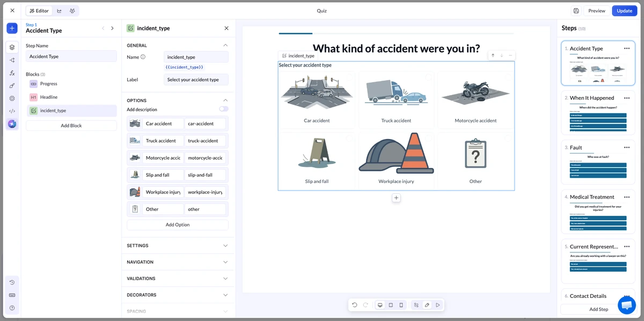Open keyboard shortcuts icon in sidebar
The width and height of the screenshot is (644, 321).
(x=12, y=295)
